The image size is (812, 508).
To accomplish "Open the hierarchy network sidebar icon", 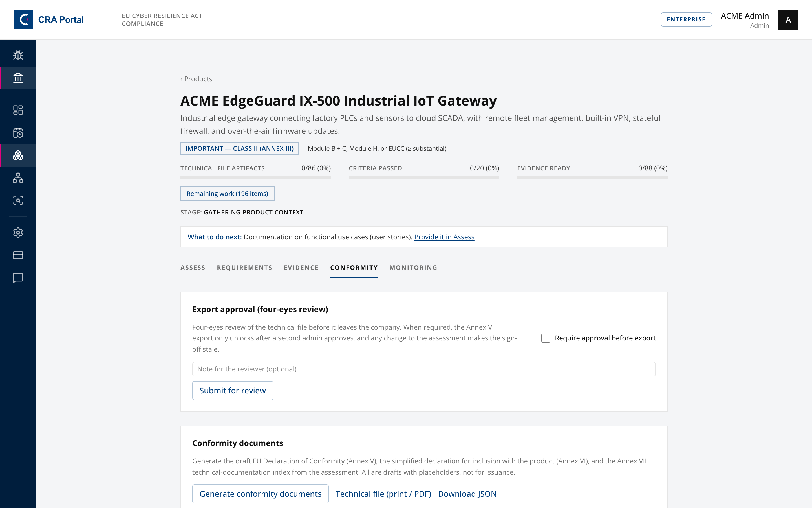I will (x=18, y=178).
